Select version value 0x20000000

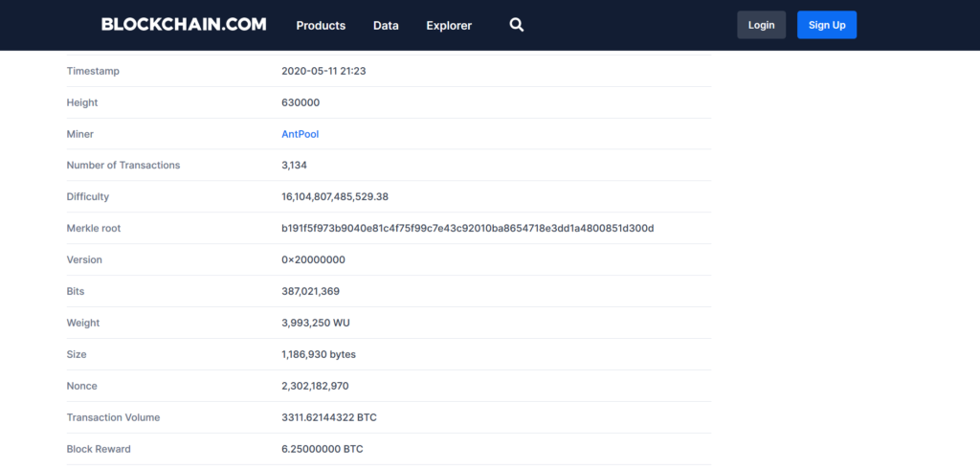click(313, 260)
